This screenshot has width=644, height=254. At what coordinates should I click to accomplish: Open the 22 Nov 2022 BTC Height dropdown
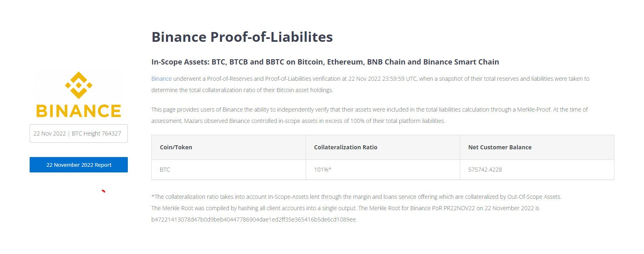79,133
